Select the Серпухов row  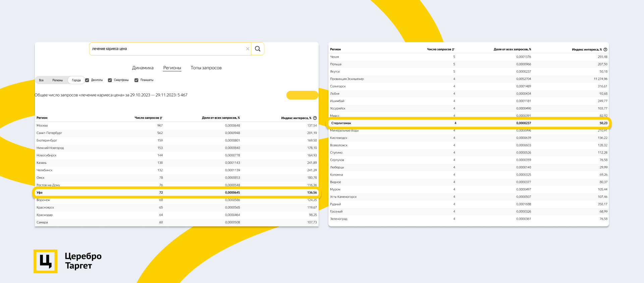[469, 160]
